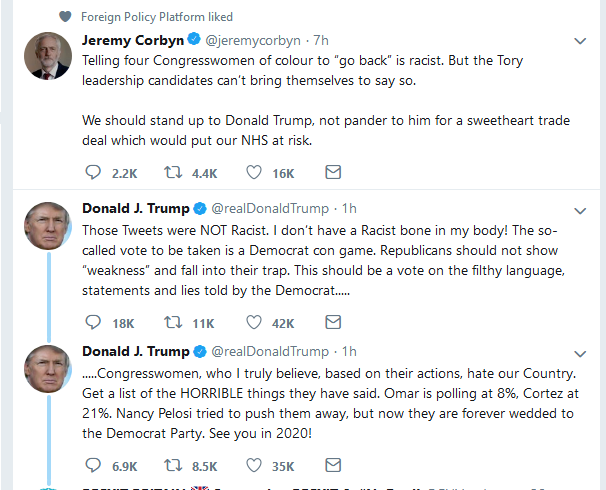The width and height of the screenshot is (606, 490).
Task: Reply to Trump's 'Congresswomen' tweet
Action: [x=93, y=466]
